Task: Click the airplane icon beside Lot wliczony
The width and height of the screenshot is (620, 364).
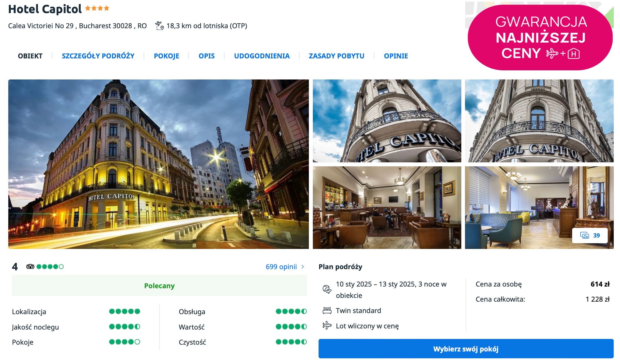Action: 327,325
